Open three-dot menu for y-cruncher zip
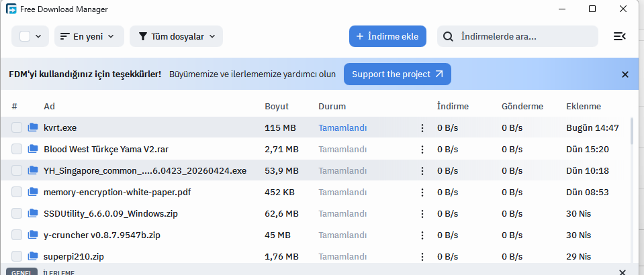 [x=422, y=235]
